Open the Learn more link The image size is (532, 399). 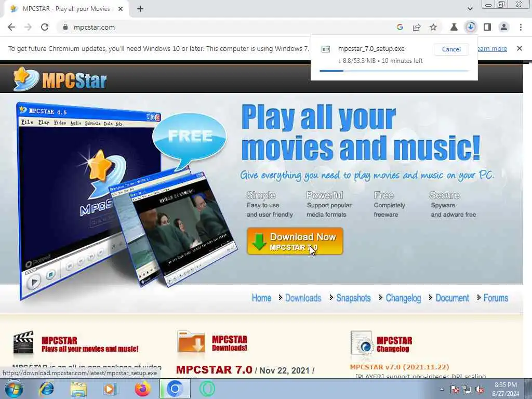pos(493,48)
